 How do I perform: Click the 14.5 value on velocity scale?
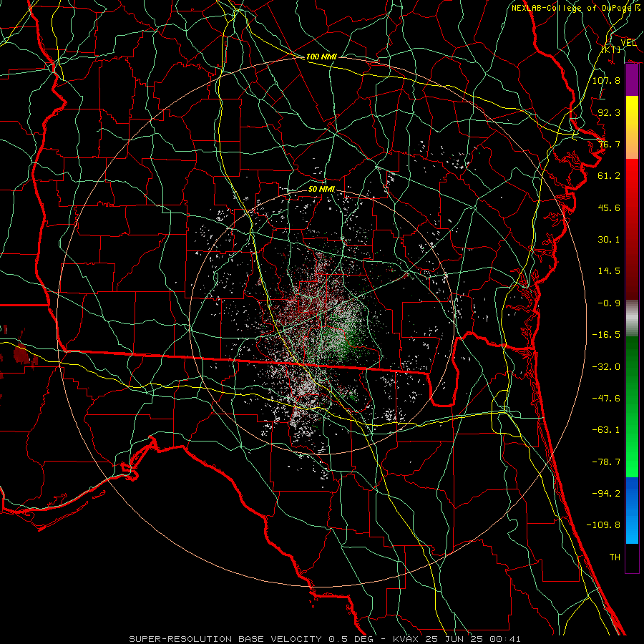click(x=609, y=271)
